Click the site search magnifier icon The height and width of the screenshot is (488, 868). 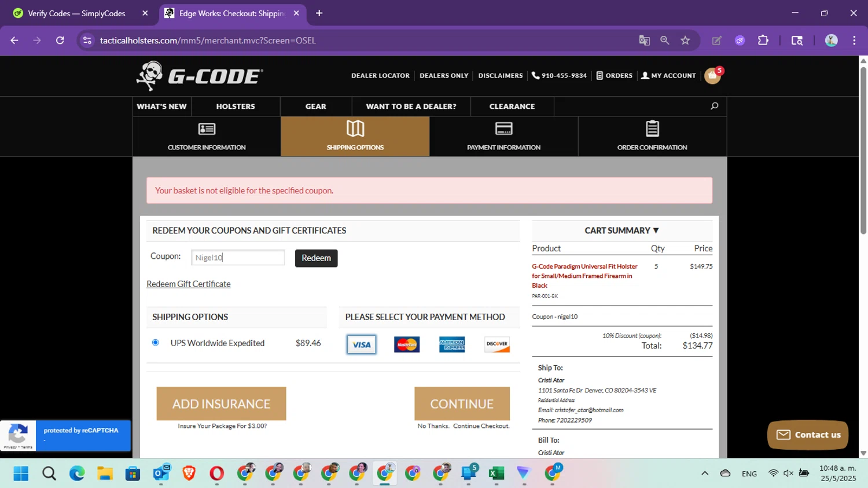pos(714,106)
